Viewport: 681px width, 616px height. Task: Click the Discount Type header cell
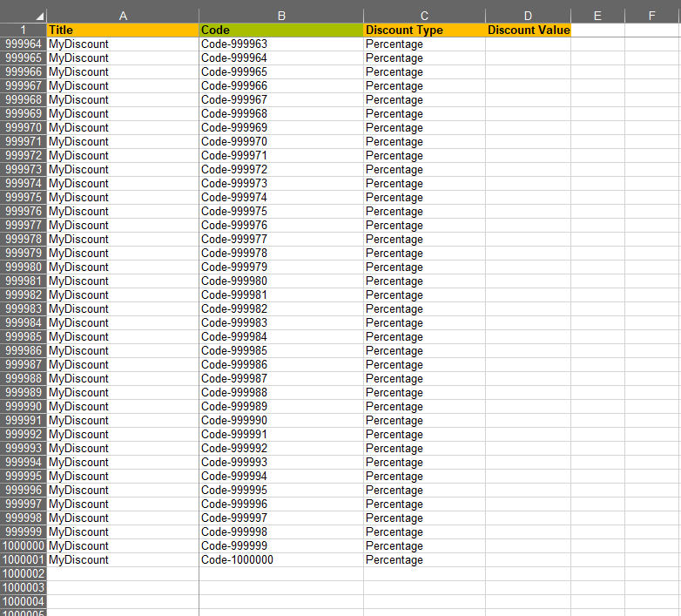(424, 30)
